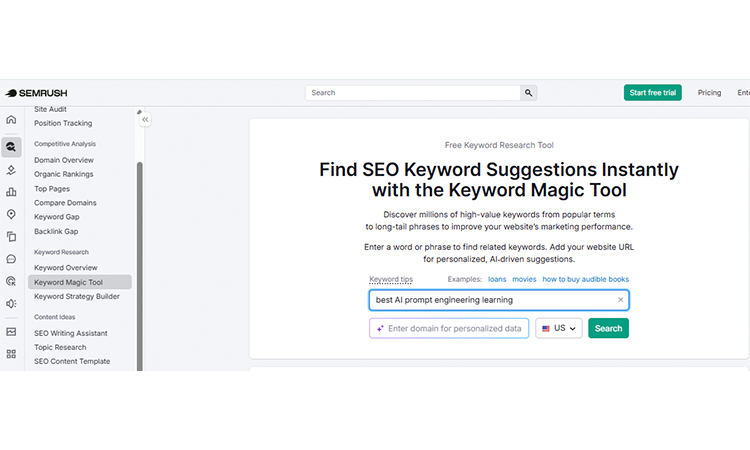This screenshot has height=450, width=750.
Task: Open Backlink Gap in the sidebar
Action: coord(56,231)
